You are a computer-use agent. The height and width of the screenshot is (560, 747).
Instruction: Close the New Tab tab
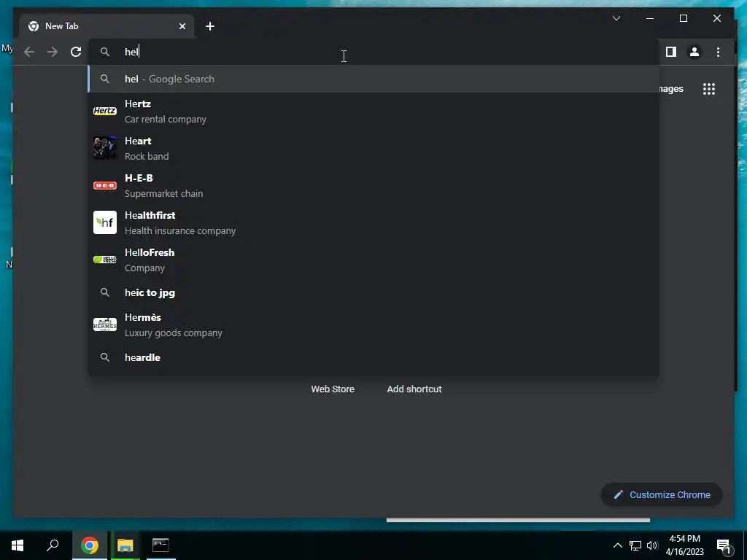point(182,26)
